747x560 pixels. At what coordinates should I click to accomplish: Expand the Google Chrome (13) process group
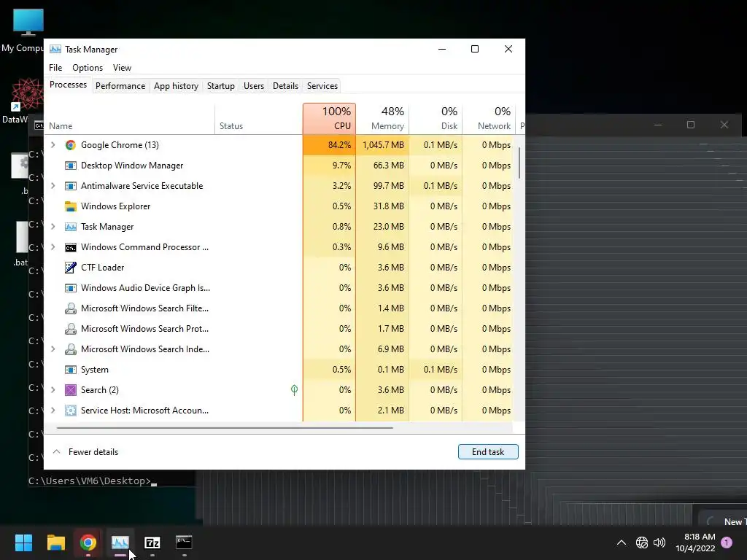(x=53, y=145)
